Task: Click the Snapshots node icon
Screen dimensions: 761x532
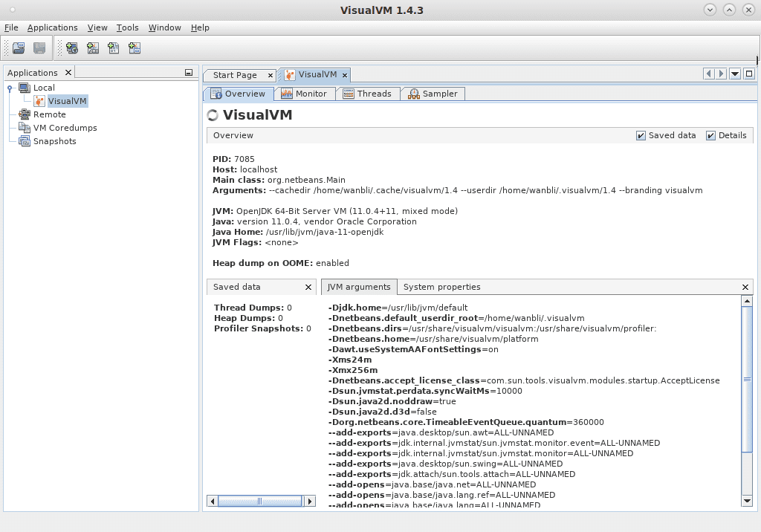Action: (x=25, y=141)
